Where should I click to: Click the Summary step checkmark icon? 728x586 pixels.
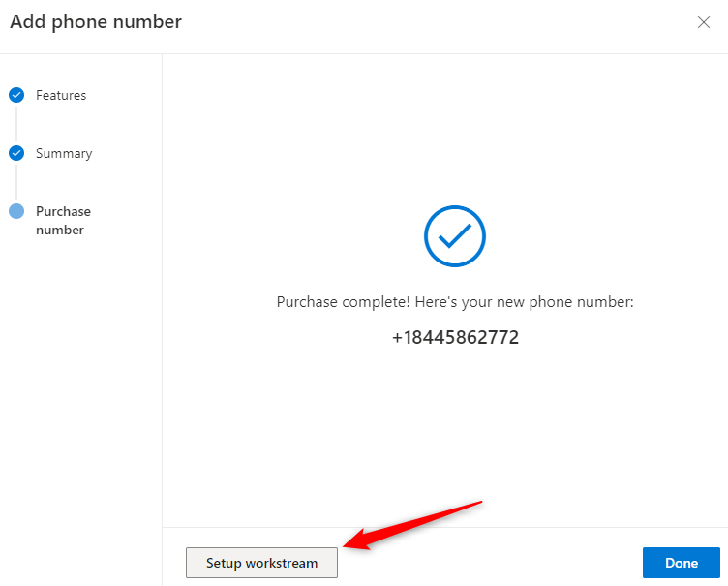[x=16, y=153]
